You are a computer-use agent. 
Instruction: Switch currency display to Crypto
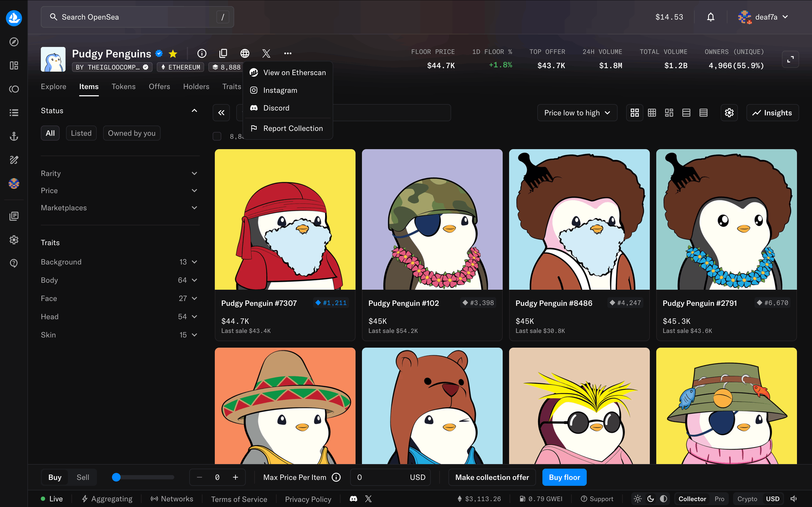tap(747, 499)
